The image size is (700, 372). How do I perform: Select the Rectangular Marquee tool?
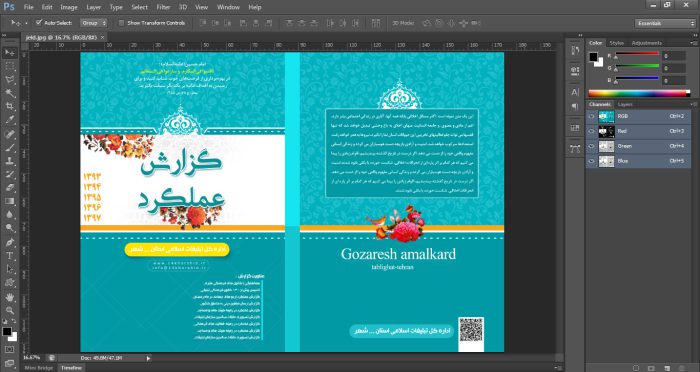10,67
